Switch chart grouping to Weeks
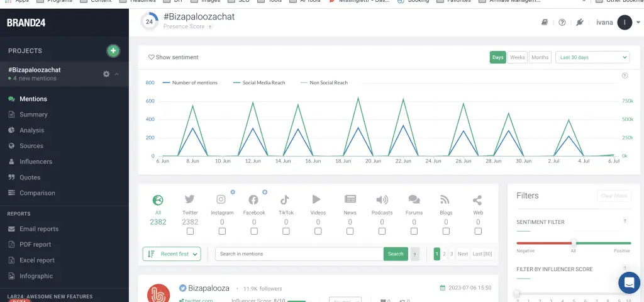 [517, 57]
